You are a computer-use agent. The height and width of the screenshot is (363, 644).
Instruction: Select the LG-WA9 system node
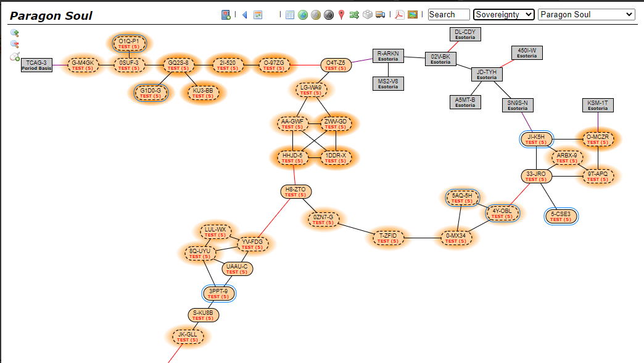tap(311, 90)
